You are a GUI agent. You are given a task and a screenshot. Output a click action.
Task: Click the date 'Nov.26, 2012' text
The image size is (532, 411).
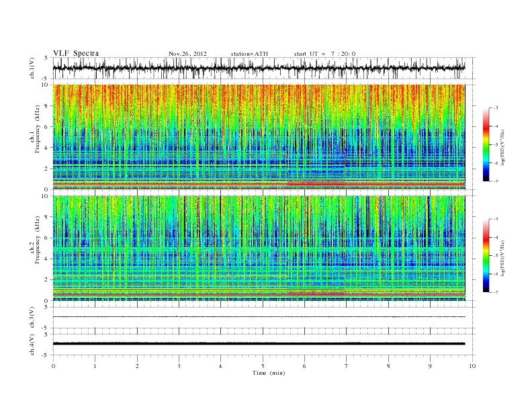187,54
